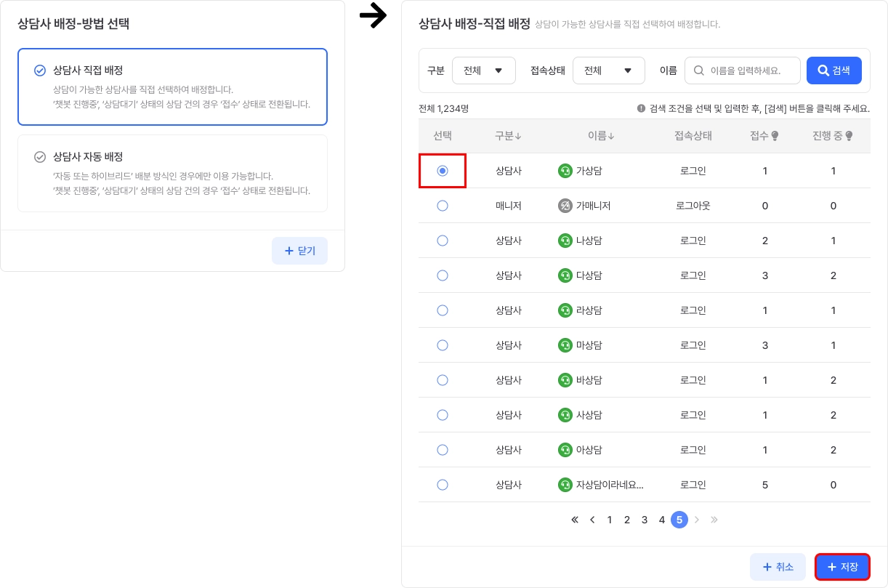This screenshot has width=888, height=588.
Task: Choose the 상담사 직접 배정 option
Action: [x=172, y=86]
